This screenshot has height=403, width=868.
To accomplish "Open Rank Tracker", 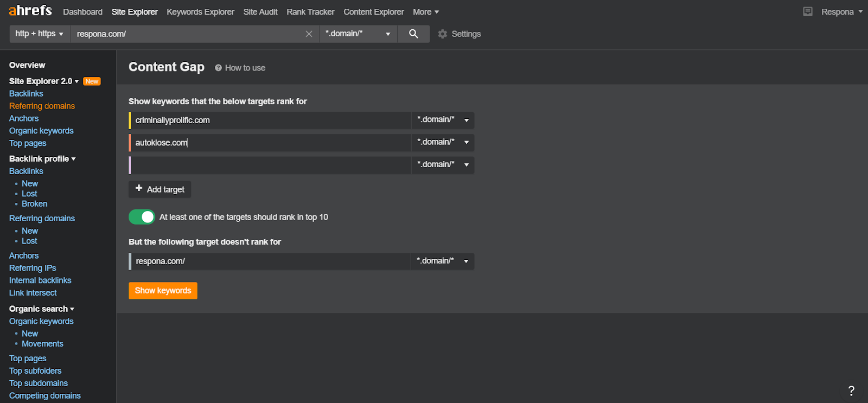I will coord(310,11).
